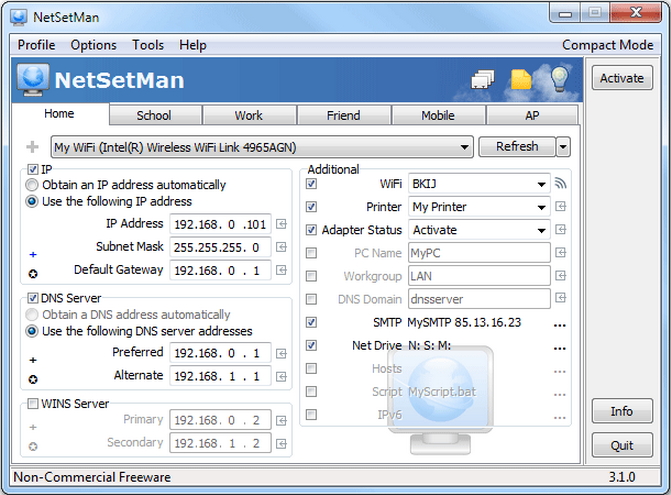Select Obtain an IP address automatically
This screenshot has height=495, width=671.
click(x=33, y=185)
